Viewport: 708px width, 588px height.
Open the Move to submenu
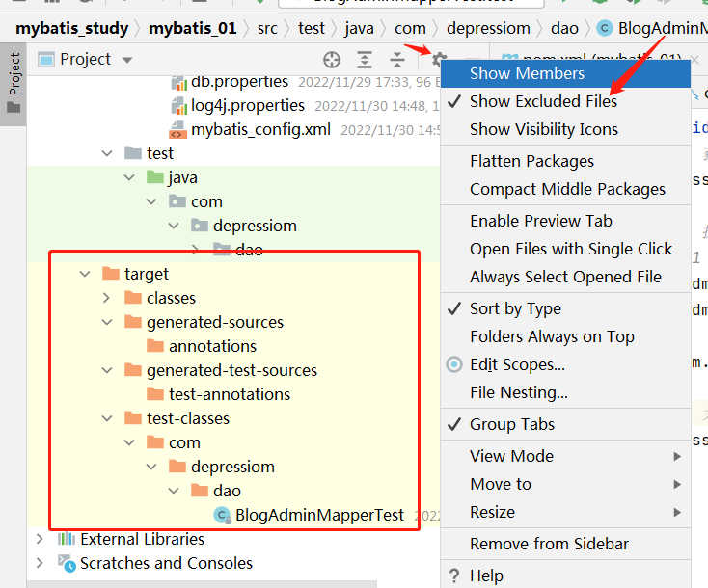[566, 484]
